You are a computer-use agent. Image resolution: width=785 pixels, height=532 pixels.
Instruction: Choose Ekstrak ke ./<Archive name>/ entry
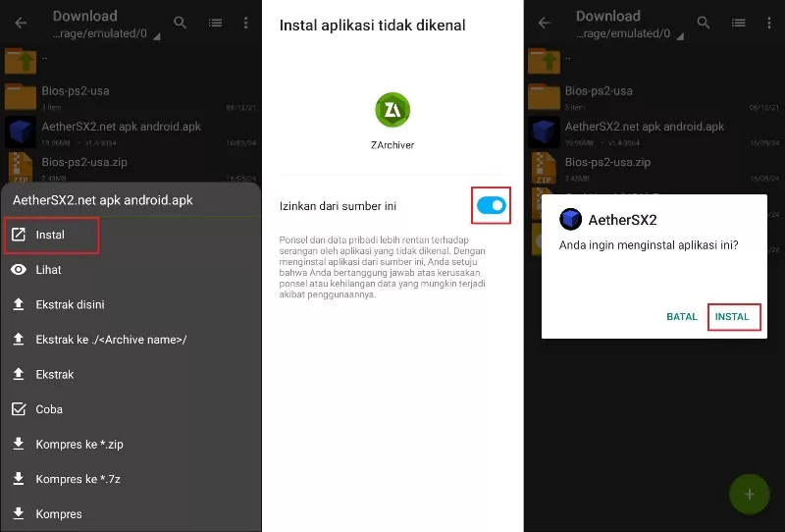point(131,340)
